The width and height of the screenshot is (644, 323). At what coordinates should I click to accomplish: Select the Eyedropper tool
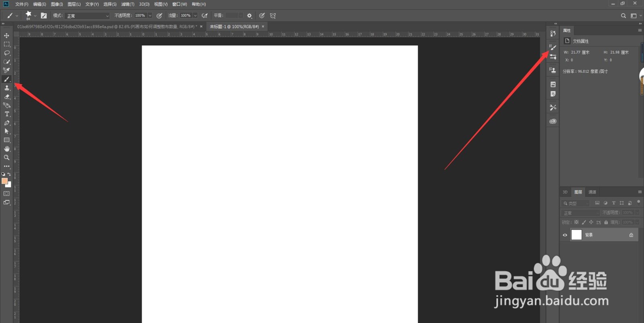(x=7, y=70)
